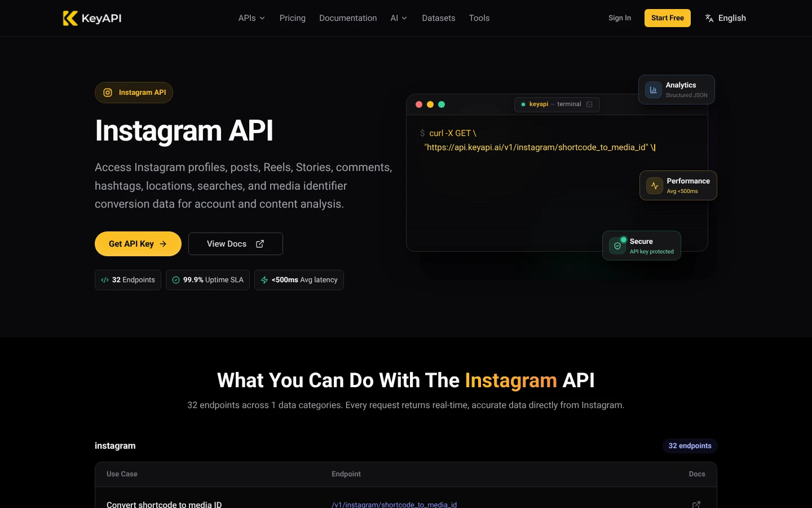
Task: Open the Pricing page
Action: coord(293,18)
